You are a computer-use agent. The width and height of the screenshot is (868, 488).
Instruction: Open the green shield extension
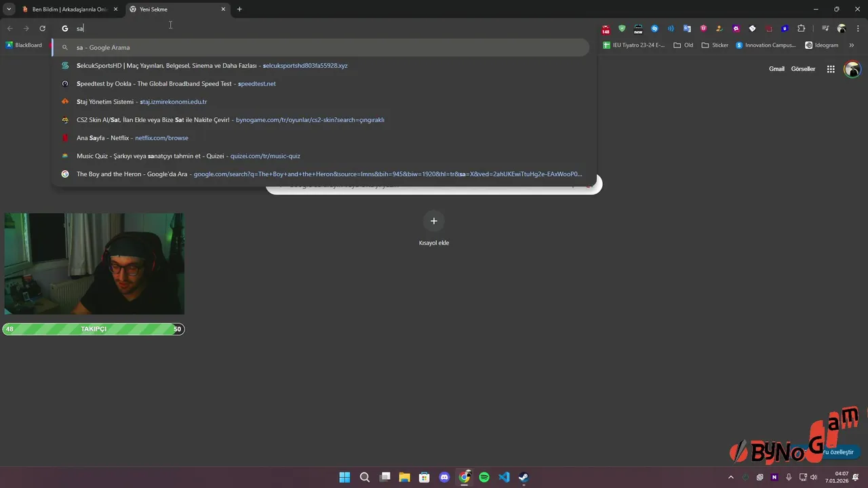pyautogui.click(x=622, y=28)
